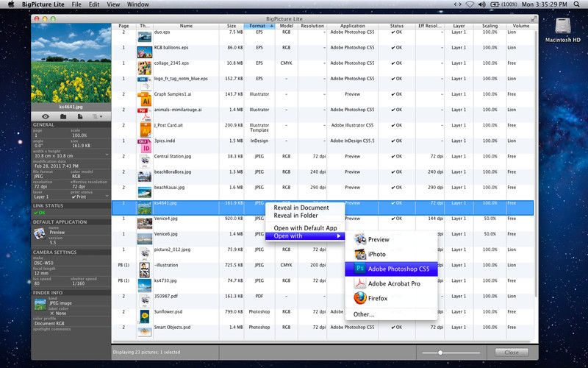Click the eye preview icon under ks4641.jpg
This screenshot has height=368, width=588.
[x=46, y=117]
